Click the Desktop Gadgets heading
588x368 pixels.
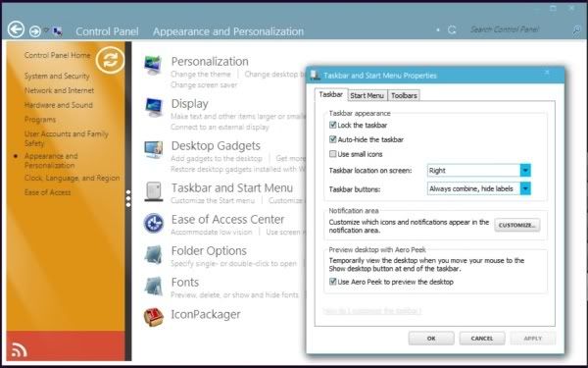(x=216, y=145)
